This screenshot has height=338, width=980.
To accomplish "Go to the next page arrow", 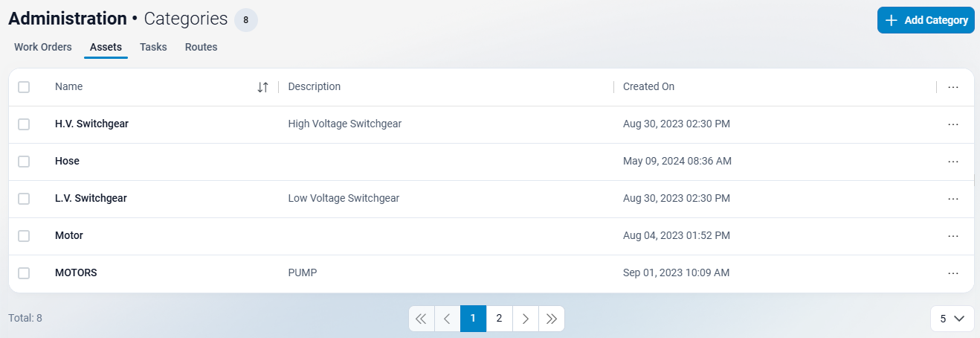I will 525,319.
